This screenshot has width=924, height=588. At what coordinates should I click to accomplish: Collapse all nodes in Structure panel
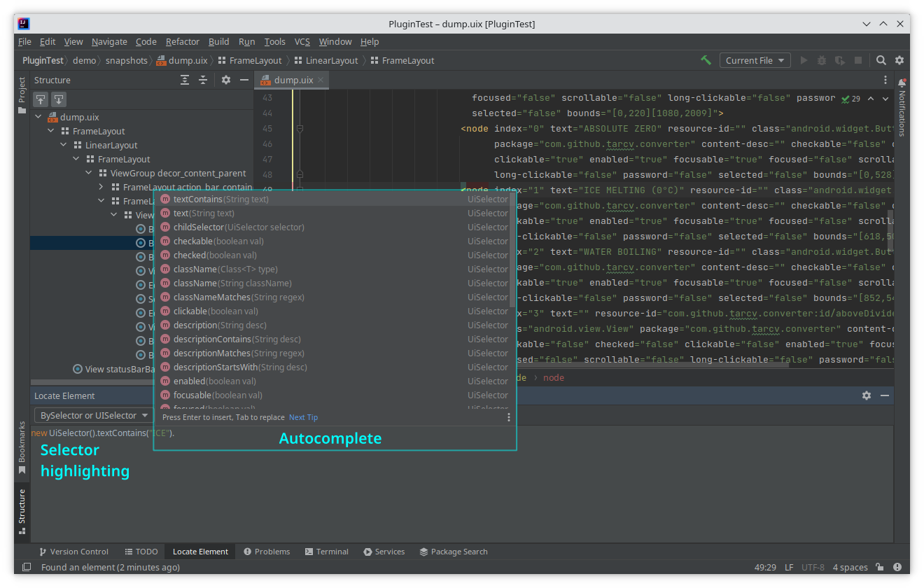click(x=203, y=80)
